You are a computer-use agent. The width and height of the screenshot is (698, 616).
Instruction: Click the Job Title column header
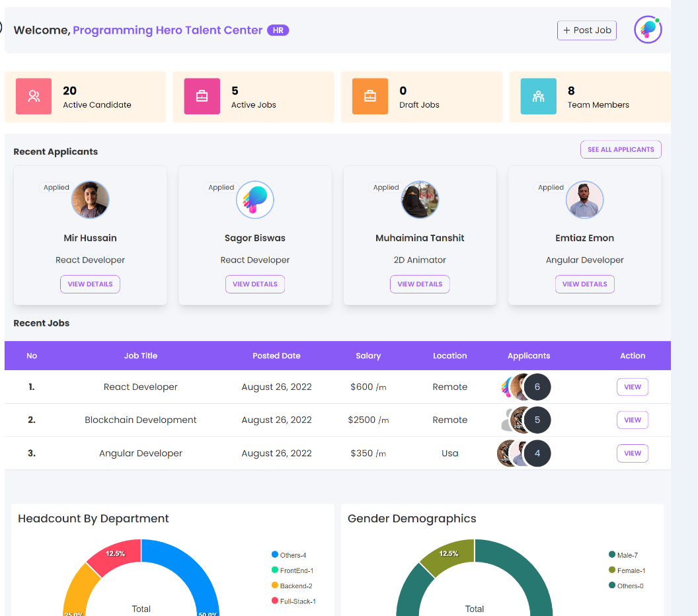[141, 356]
